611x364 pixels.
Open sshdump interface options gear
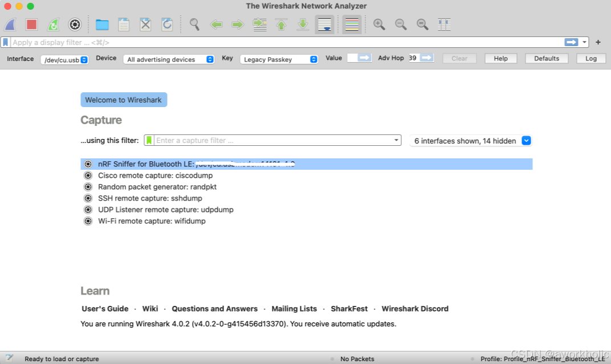(88, 198)
